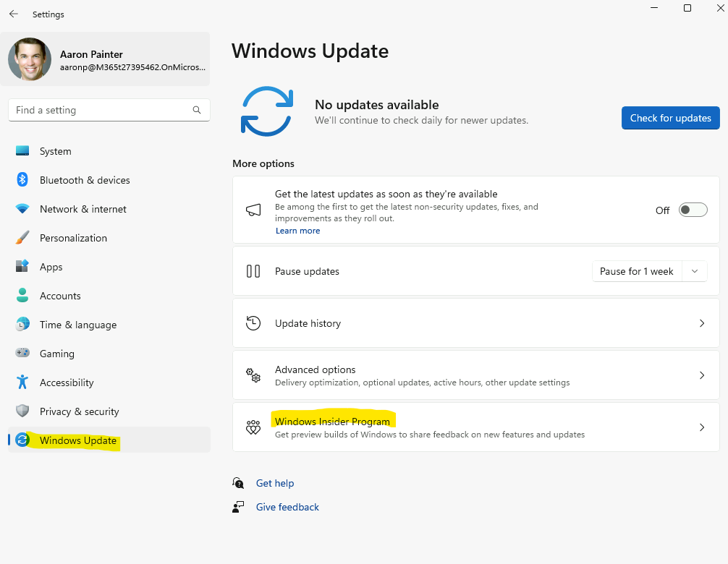The height and width of the screenshot is (564, 728).
Task: Select Gaming in the sidebar
Action: [109, 354]
